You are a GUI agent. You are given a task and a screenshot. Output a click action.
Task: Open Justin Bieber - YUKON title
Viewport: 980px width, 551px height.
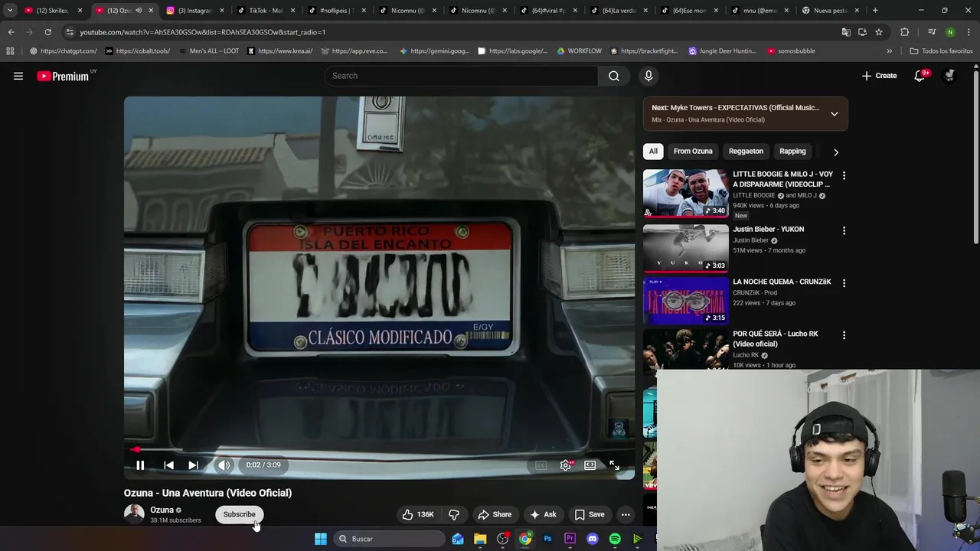768,230
